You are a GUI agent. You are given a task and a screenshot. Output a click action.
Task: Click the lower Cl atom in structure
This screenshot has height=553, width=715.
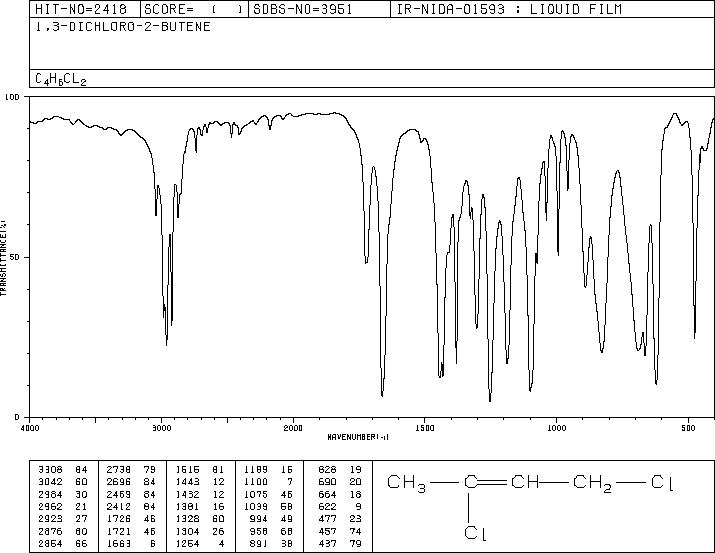[475, 532]
